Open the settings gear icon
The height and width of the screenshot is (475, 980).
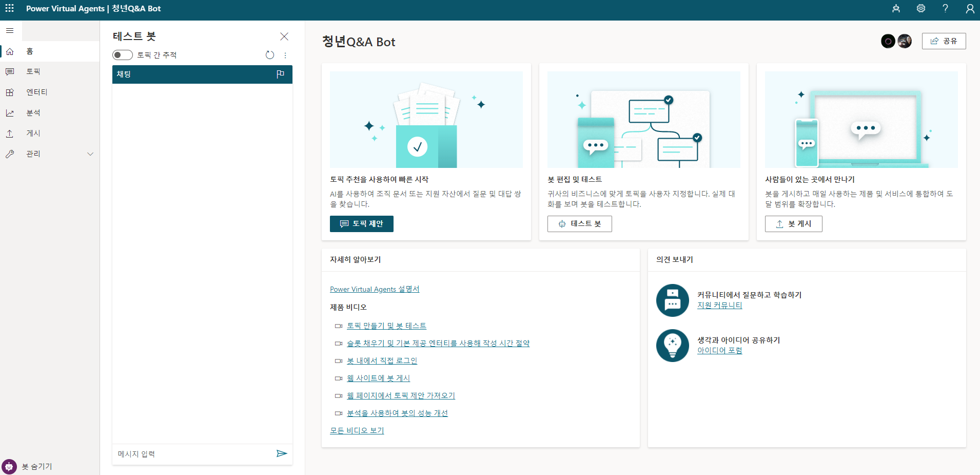921,8
